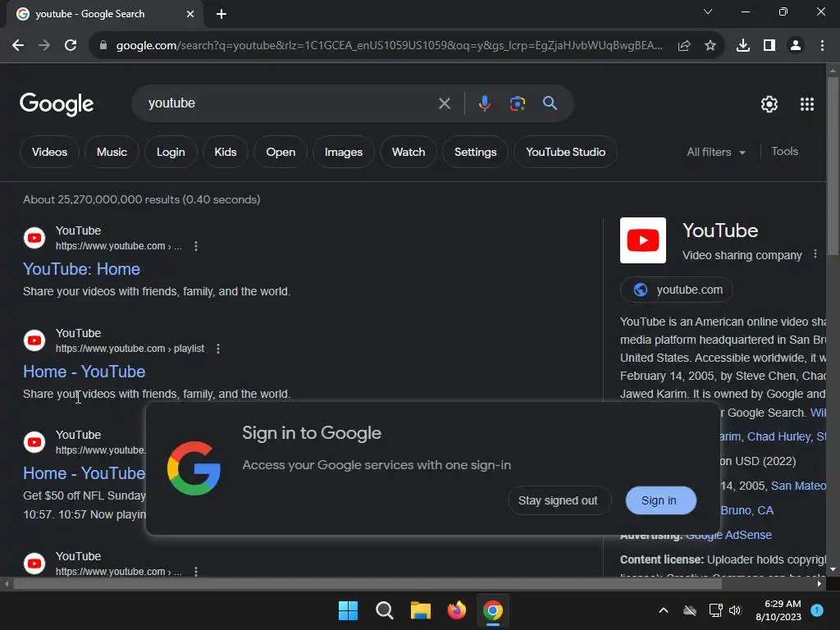Expand the All filters dropdown
The width and height of the screenshot is (840, 630).
[x=716, y=152]
